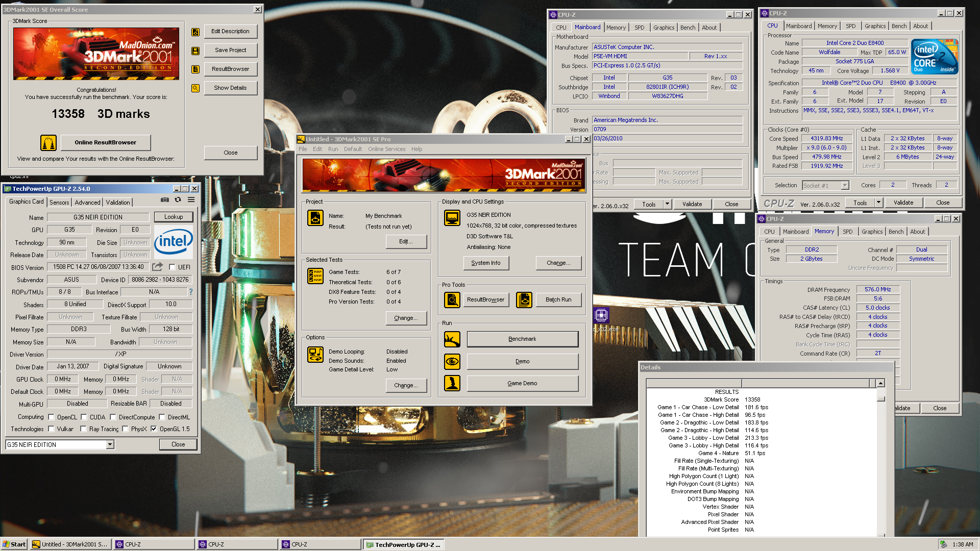Enable the Vulkan checkbox

pos(51,429)
